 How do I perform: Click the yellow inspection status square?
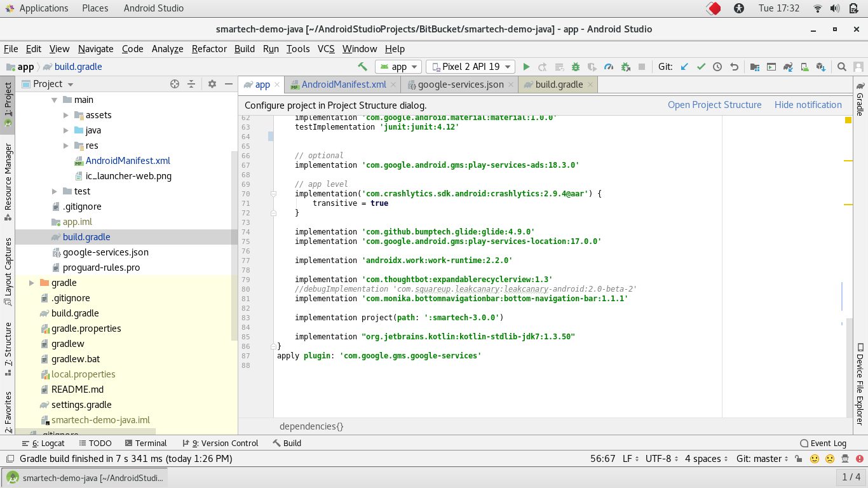pos(848,120)
